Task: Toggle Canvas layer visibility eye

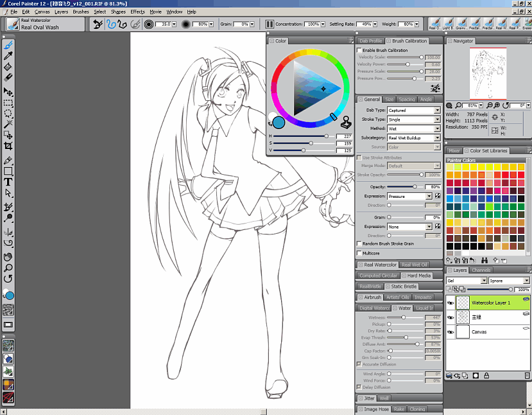Action: [450, 332]
